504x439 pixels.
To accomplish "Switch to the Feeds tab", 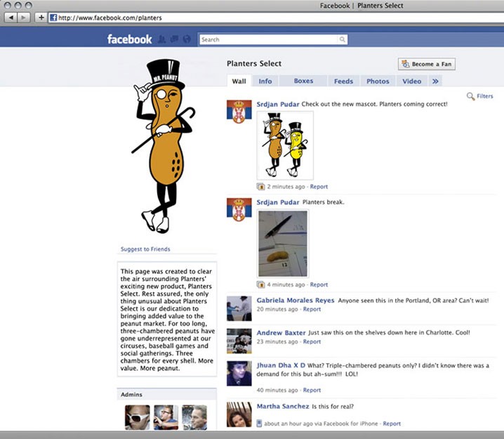I will (x=344, y=81).
